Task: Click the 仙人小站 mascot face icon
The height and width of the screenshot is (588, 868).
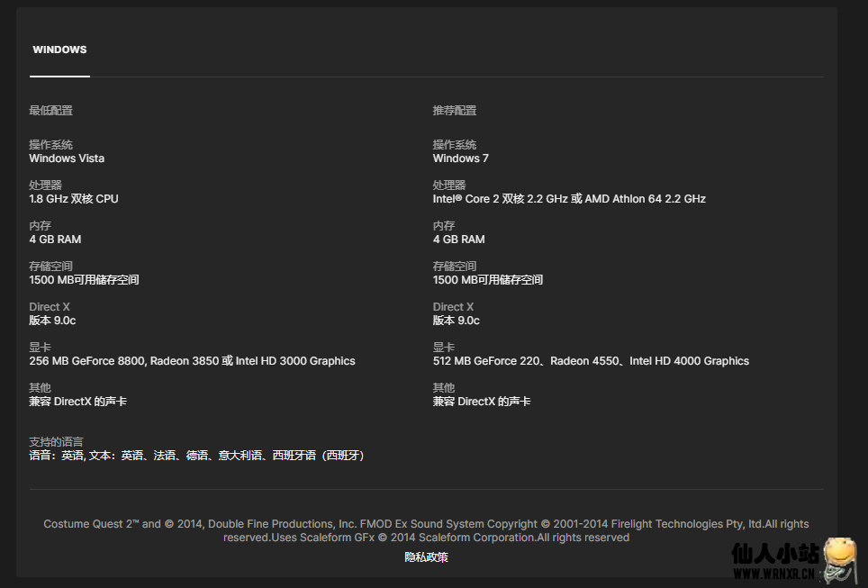Action: 838,558
